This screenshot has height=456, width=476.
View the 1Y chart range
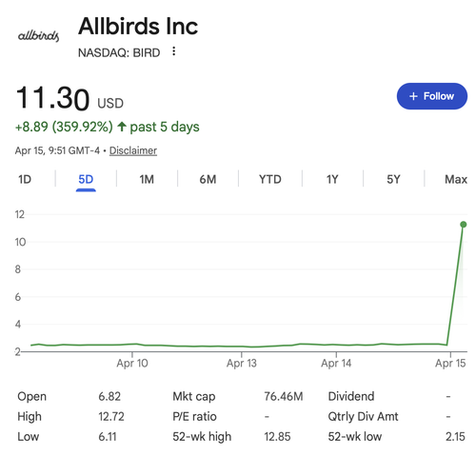click(x=332, y=180)
